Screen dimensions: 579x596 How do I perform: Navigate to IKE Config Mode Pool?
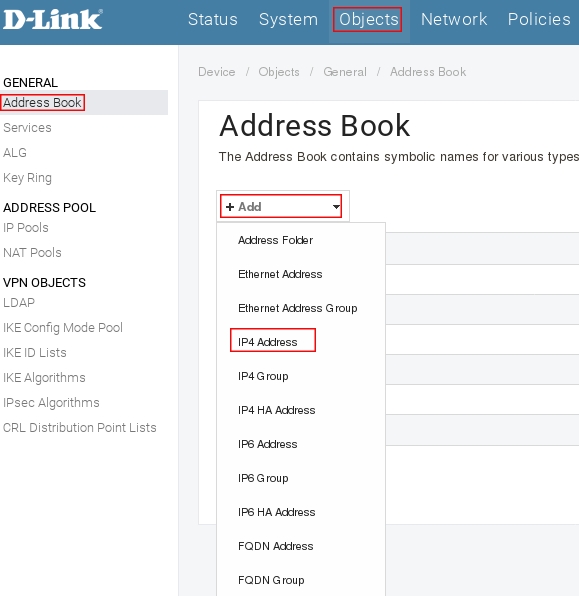[x=63, y=328]
